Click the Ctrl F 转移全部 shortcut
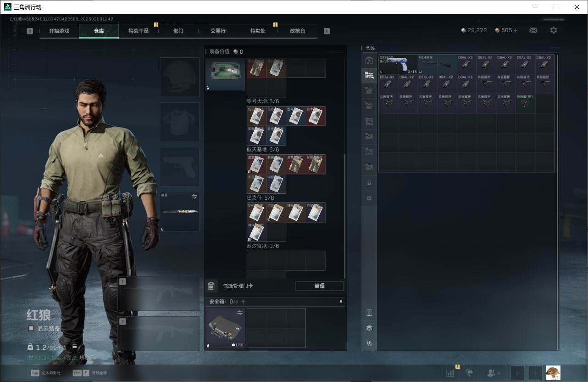588x382 pixels. pyautogui.click(x=89, y=373)
